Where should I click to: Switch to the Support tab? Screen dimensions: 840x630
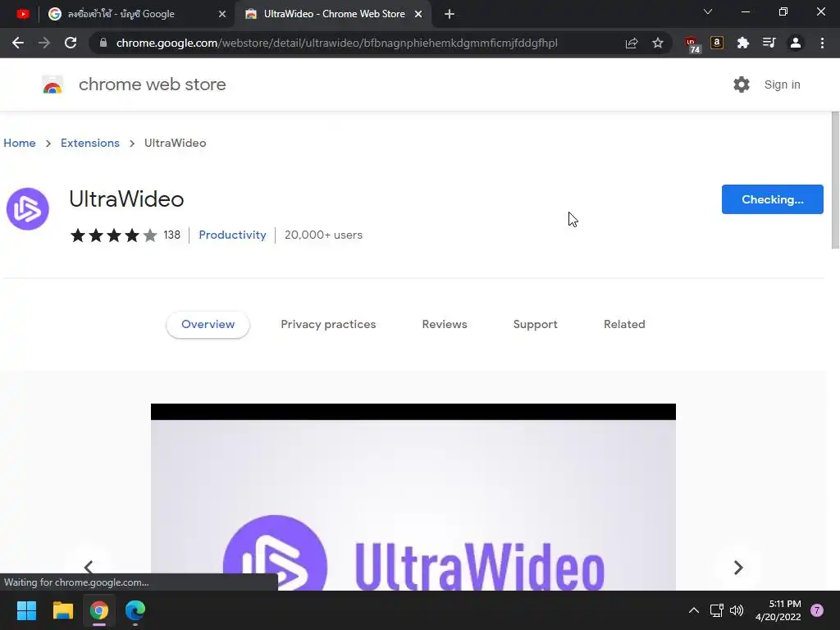[535, 324]
